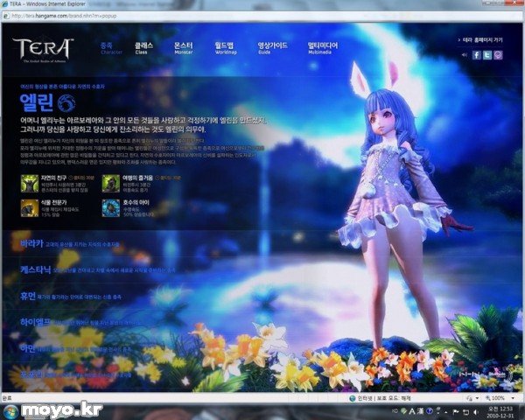Click the volume speaker tray icon
The height and width of the screenshot is (420, 525).
(475, 412)
